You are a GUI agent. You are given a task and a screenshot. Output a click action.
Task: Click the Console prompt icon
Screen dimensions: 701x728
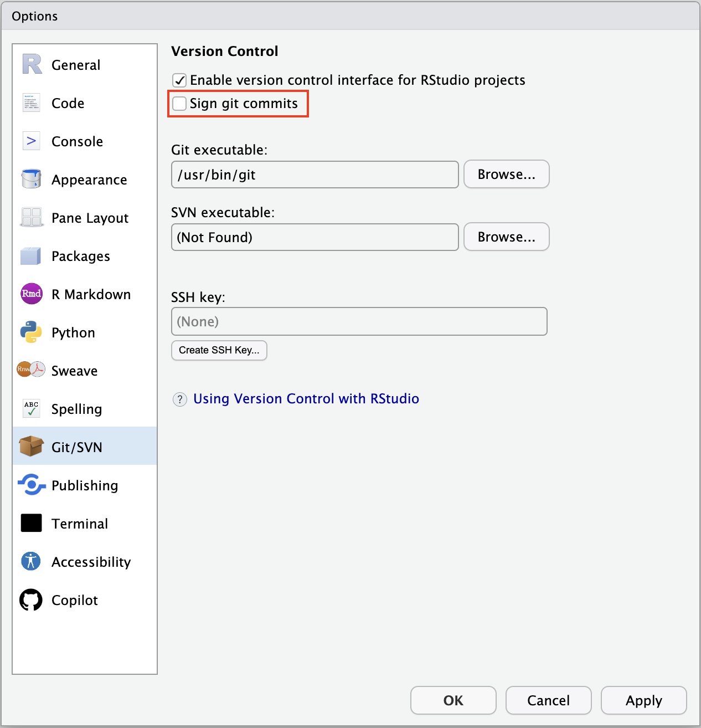pos(32,141)
